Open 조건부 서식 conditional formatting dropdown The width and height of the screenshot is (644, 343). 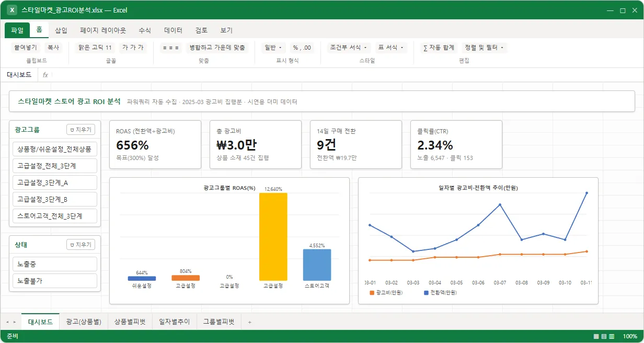tap(349, 48)
